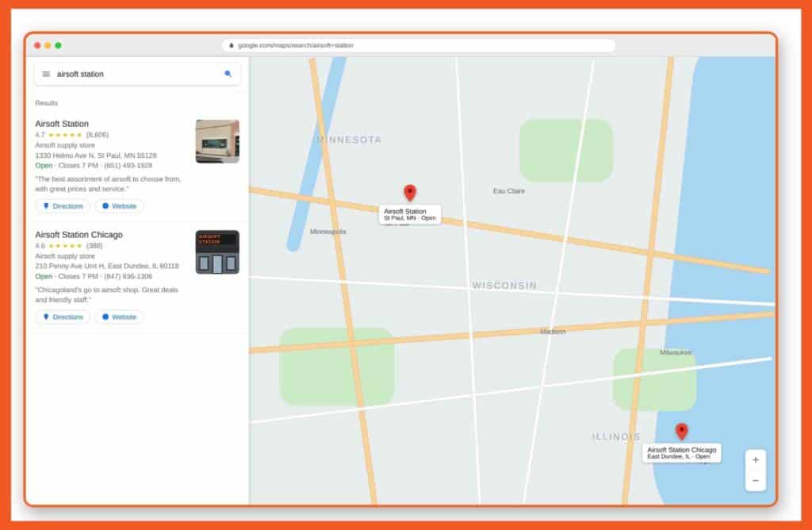
Task: Click the lock icon in the address bar
Action: (x=231, y=45)
